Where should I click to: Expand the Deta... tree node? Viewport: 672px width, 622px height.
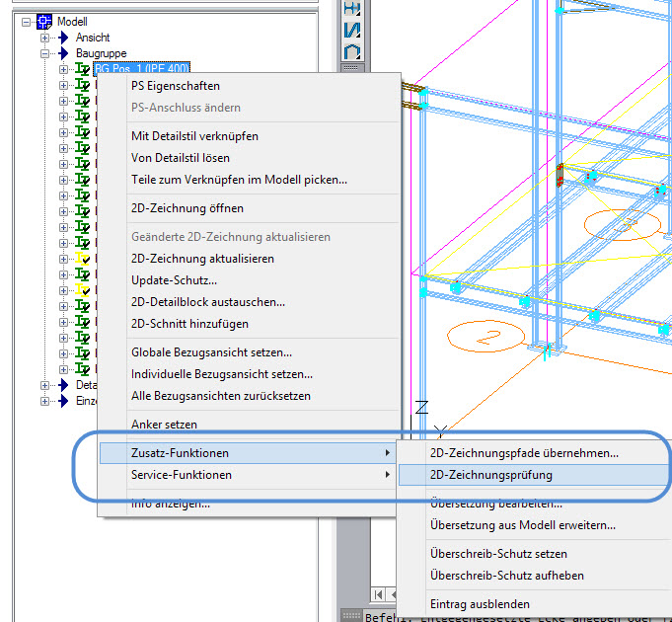[45, 385]
